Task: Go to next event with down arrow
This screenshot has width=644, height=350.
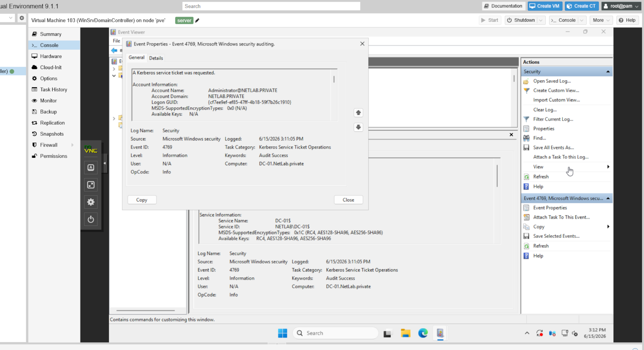Action: (358, 127)
